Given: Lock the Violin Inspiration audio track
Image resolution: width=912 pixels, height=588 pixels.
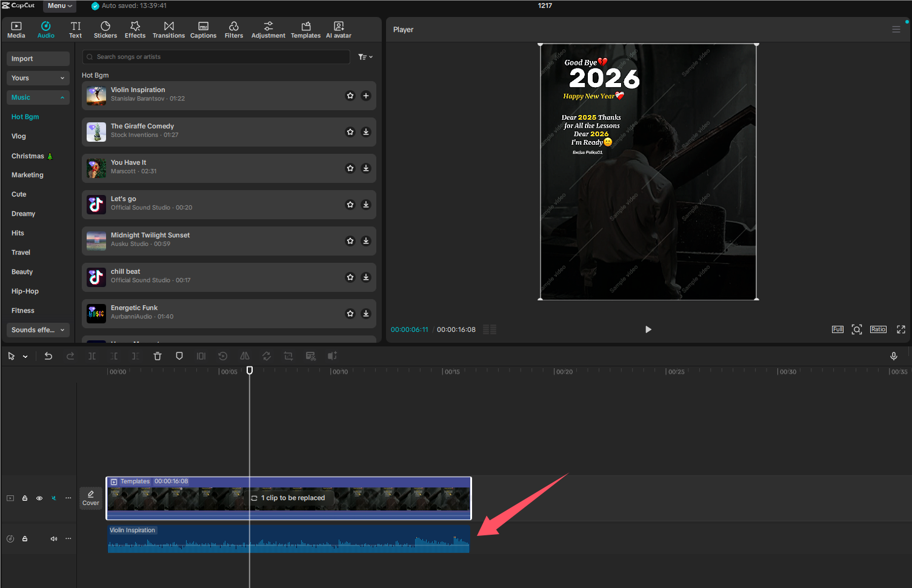Looking at the screenshot, I should tap(25, 538).
